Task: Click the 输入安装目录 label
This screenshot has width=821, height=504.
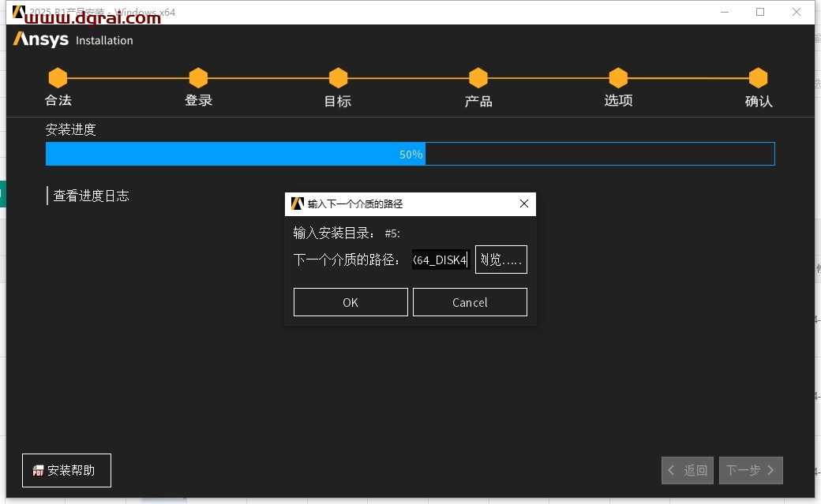Action: point(333,233)
